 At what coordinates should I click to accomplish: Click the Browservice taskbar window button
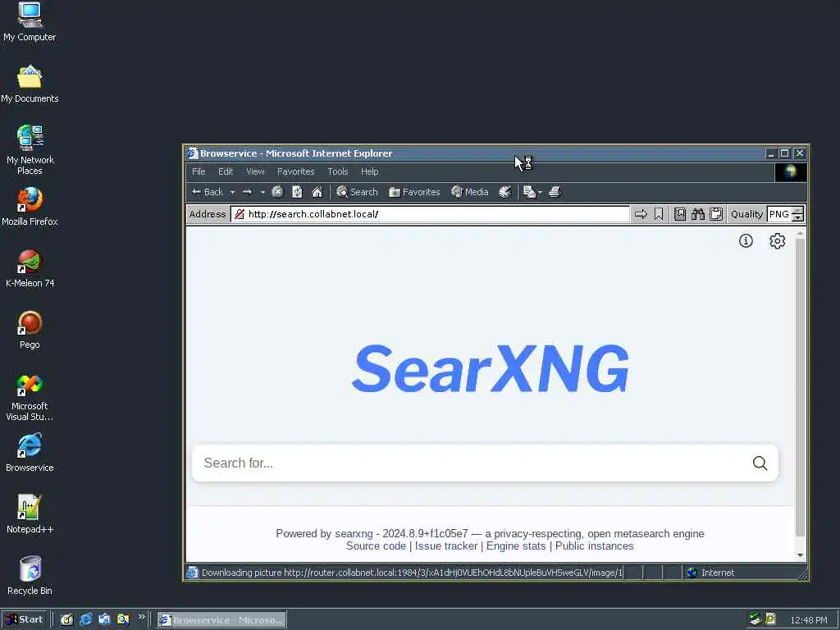coord(221,620)
